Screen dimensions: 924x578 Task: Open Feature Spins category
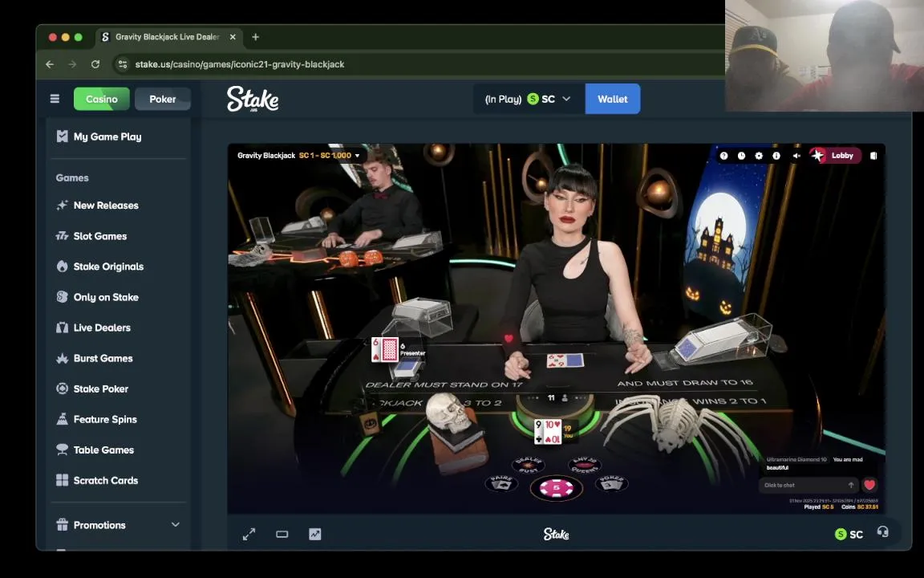[x=120, y=419]
